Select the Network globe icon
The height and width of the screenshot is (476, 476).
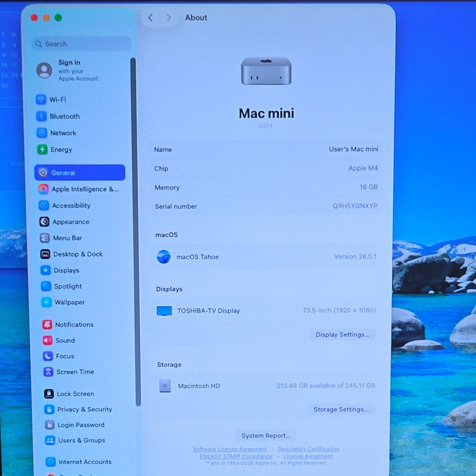[x=42, y=133]
